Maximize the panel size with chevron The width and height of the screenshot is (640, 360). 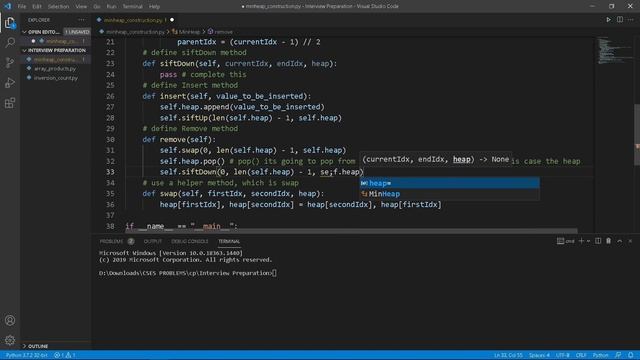click(620, 241)
